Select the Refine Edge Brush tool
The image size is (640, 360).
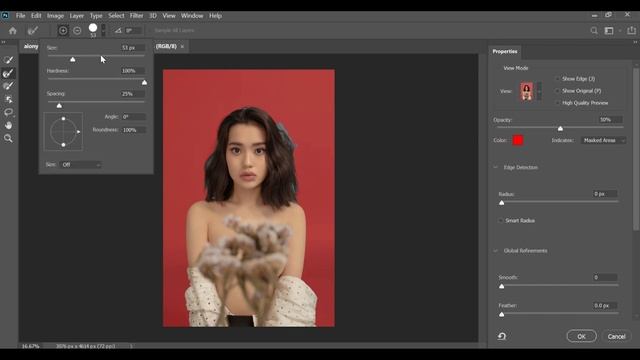pyautogui.click(x=8, y=73)
